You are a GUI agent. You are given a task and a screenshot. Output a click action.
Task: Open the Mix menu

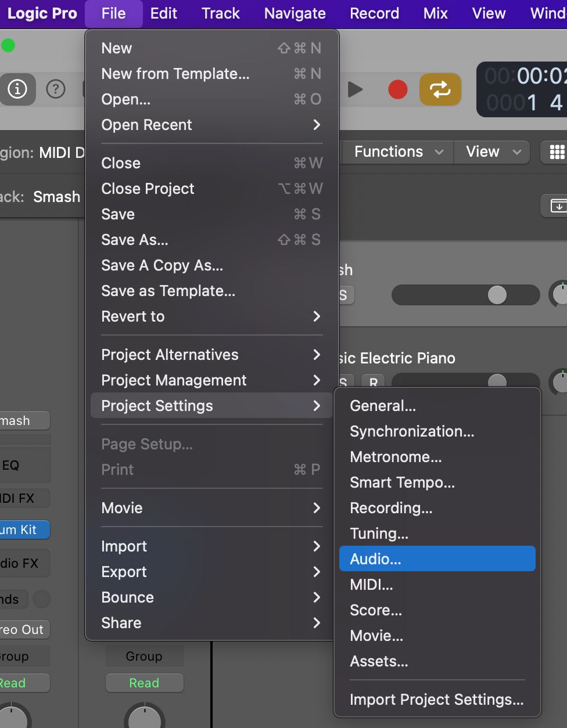point(436,13)
